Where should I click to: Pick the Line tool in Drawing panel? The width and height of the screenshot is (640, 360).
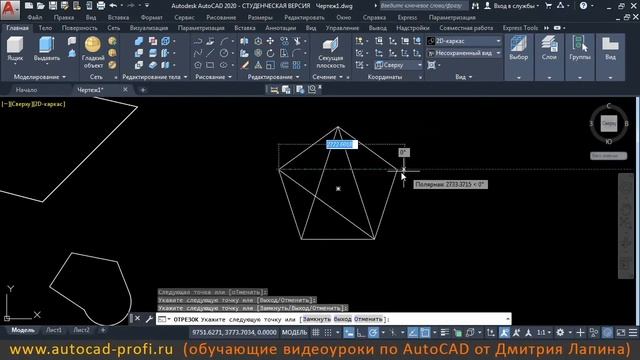click(210, 53)
